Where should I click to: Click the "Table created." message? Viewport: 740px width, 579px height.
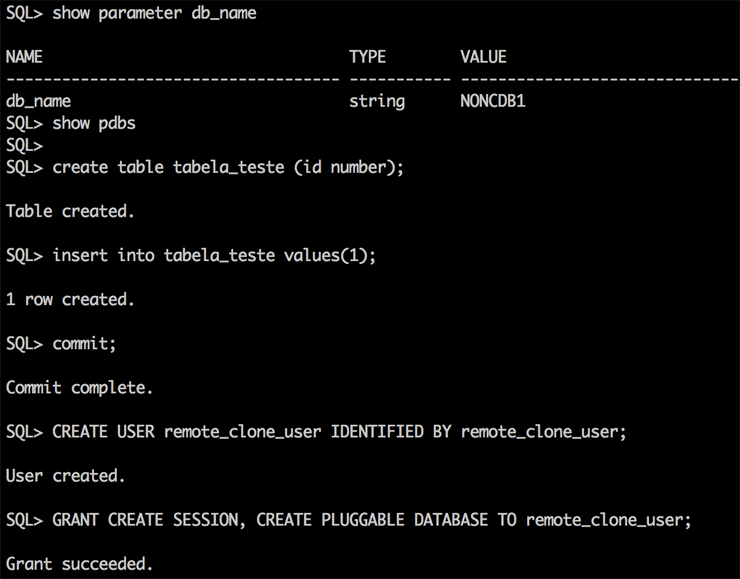[x=70, y=211]
